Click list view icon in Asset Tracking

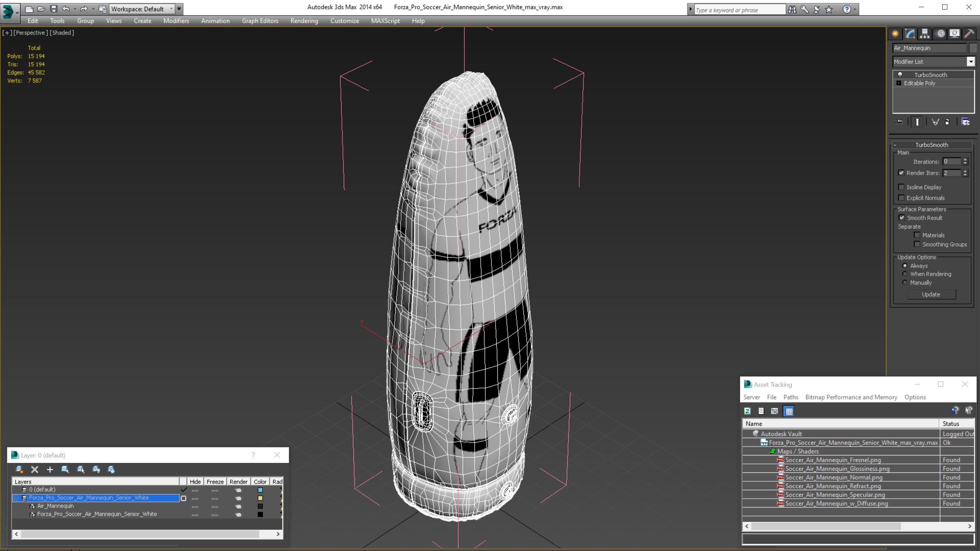point(761,411)
